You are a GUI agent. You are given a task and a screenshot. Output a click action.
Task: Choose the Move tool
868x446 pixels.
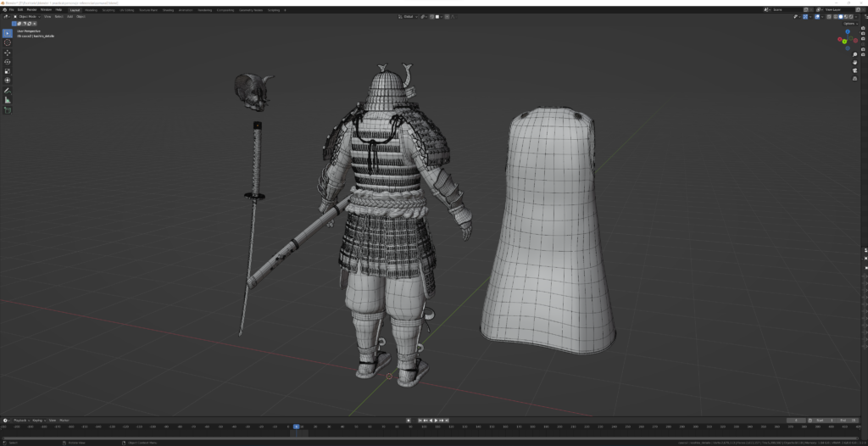point(7,53)
